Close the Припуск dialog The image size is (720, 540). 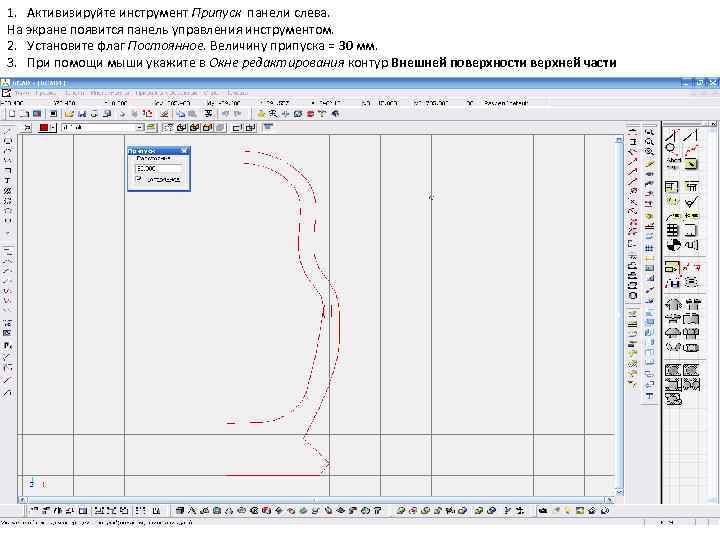click(184, 151)
